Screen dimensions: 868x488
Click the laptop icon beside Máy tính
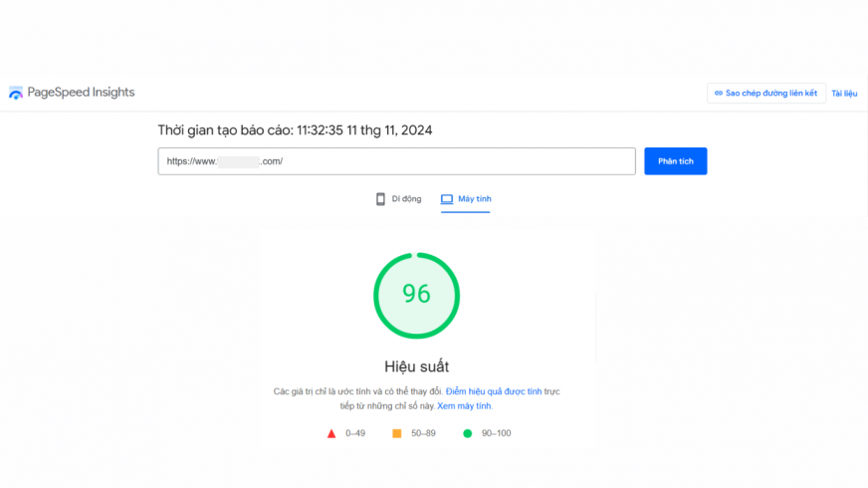(447, 199)
